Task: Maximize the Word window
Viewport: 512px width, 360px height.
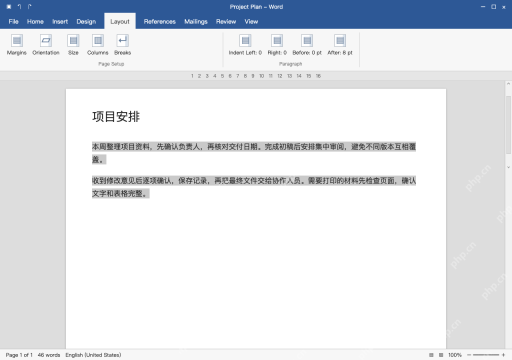Action: [x=493, y=7]
